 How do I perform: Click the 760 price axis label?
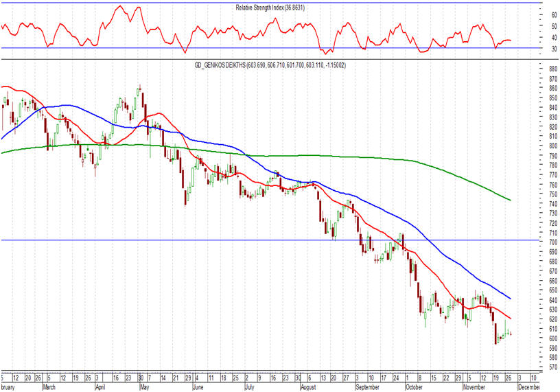[x=553, y=185]
